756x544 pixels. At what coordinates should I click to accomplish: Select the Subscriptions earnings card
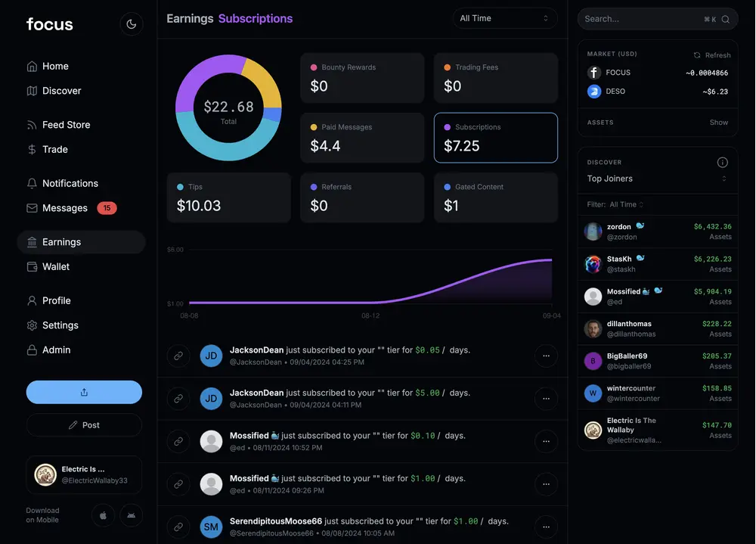point(496,138)
